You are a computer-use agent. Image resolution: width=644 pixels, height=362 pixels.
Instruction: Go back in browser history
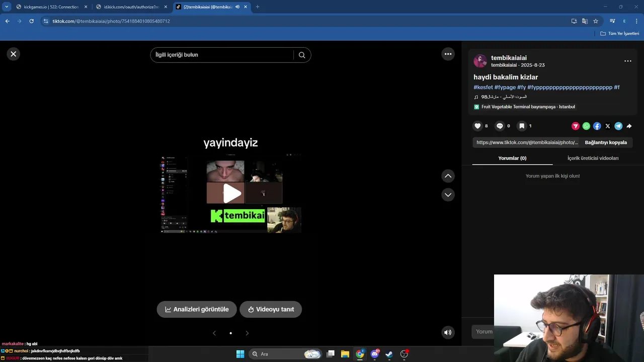pyautogui.click(x=7, y=21)
